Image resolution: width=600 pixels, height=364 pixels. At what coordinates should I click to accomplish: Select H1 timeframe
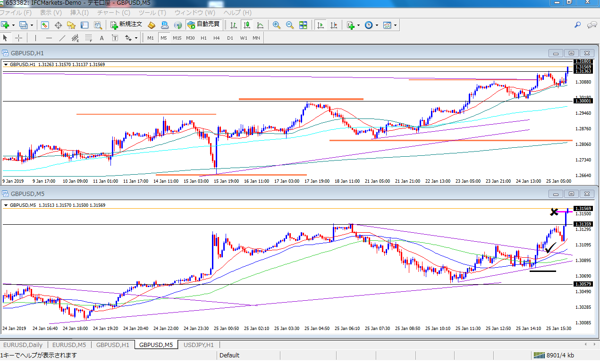[x=203, y=38]
